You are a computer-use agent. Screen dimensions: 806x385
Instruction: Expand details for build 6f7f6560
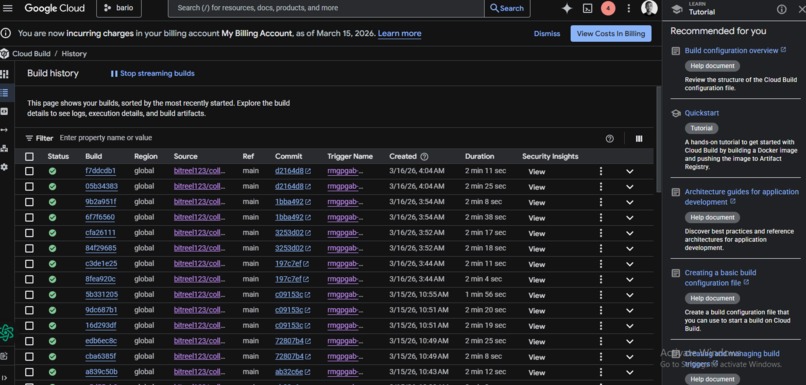(x=630, y=218)
